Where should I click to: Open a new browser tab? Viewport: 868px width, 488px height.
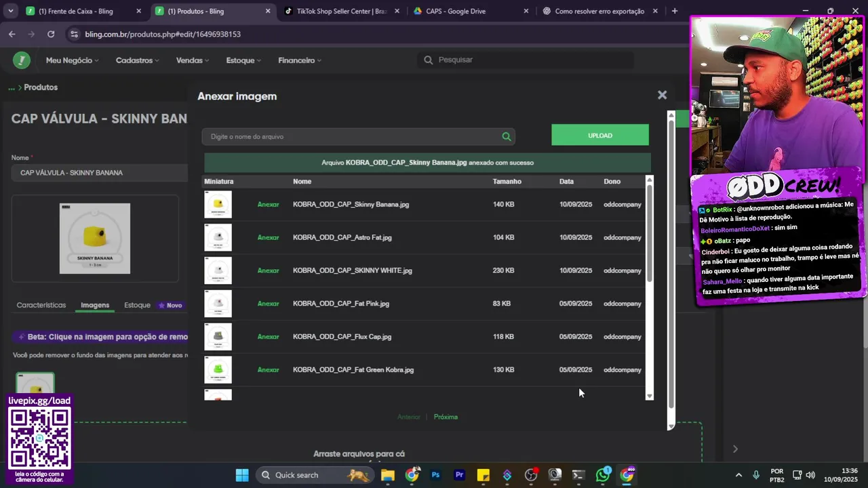[x=674, y=11]
